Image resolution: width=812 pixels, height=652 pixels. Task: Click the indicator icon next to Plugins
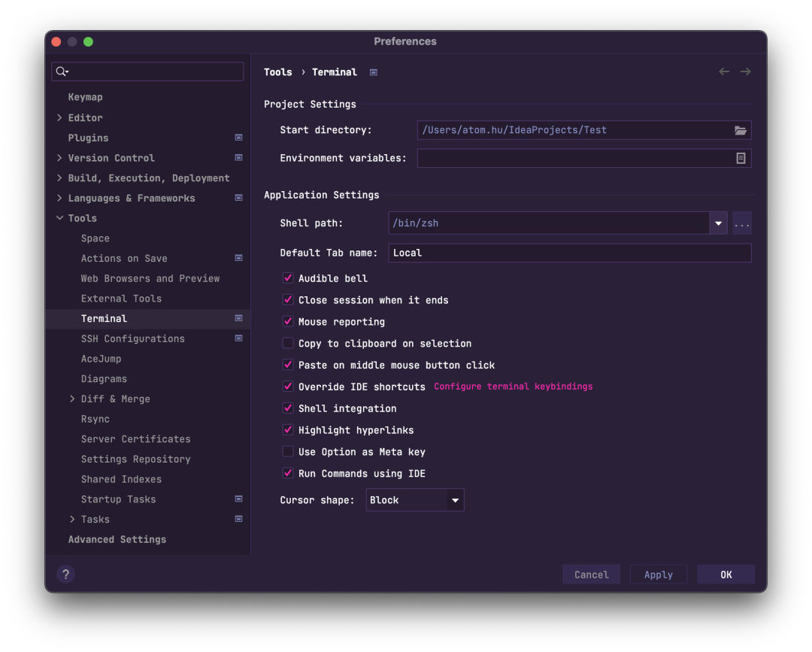coord(238,138)
